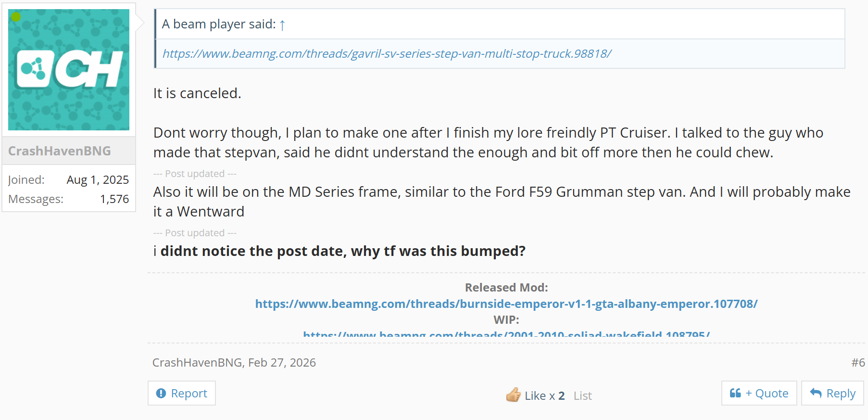Click the Feb 27, 2026 post date
This screenshot has height=420, width=868.
click(x=282, y=363)
